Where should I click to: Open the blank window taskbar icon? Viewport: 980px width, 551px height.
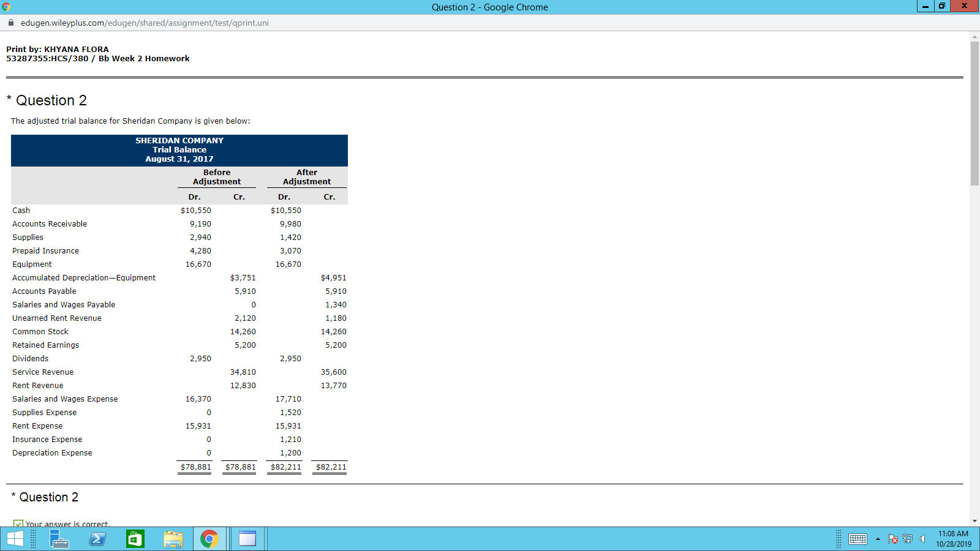247,539
